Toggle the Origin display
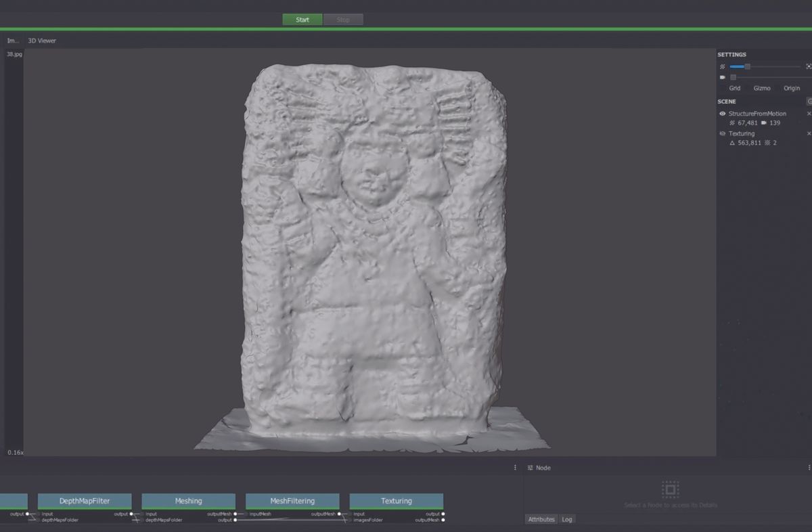The image size is (812, 532). [792, 88]
